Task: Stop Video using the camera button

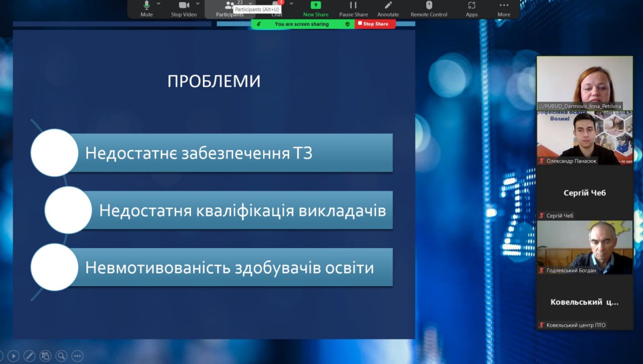Action: click(183, 6)
